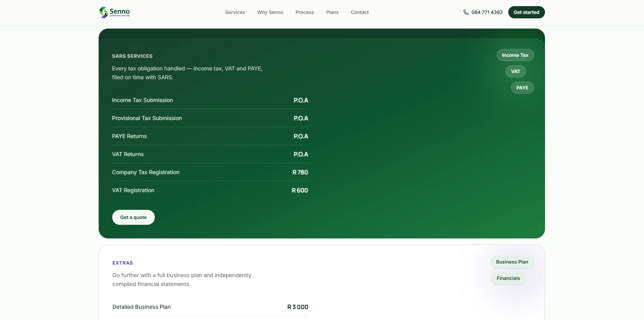Open the Contact nav link
This screenshot has height=320, width=644.
[360, 12]
